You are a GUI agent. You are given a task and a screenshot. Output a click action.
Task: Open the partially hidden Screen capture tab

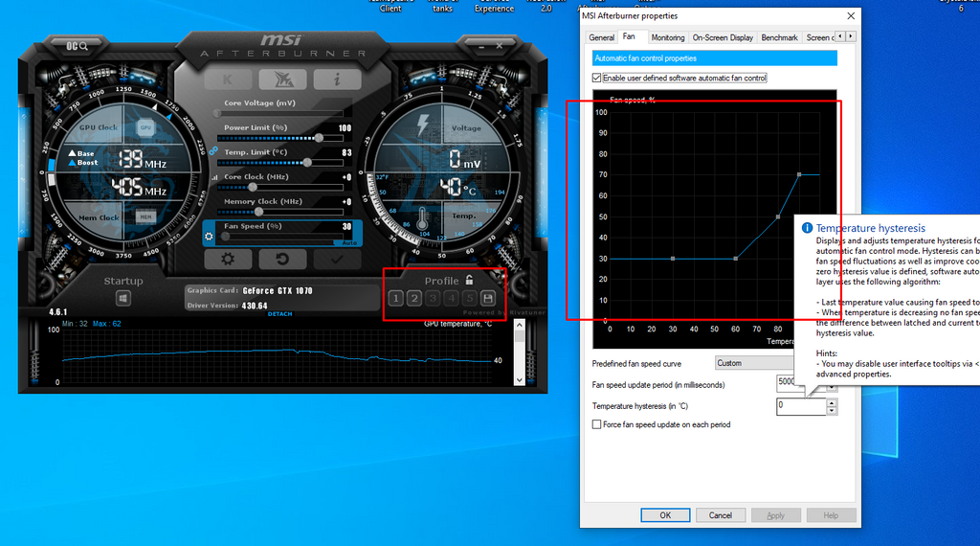point(819,37)
